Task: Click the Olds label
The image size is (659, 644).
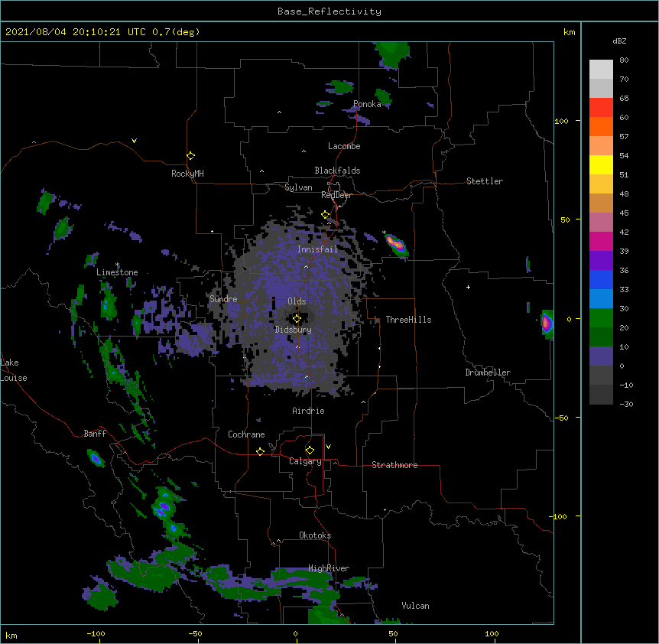Action: pos(297,301)
